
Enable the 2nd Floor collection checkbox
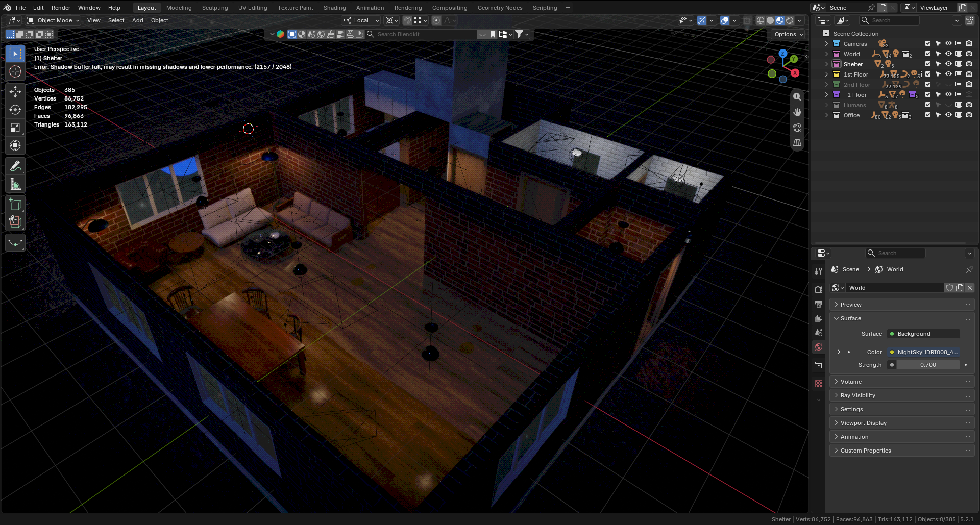coord(928,85)
